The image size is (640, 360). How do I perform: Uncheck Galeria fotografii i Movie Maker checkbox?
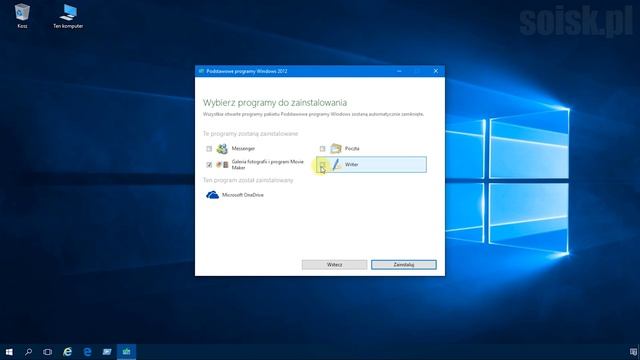click(x=209, y=164)
